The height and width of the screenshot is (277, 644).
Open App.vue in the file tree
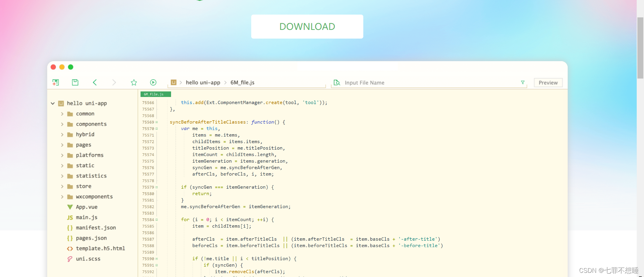click(x=87, y=207)
